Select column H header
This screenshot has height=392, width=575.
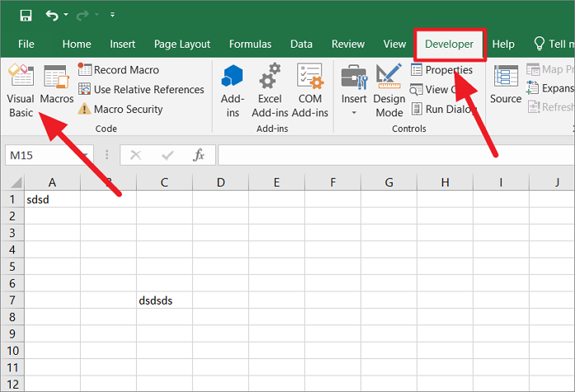click(x=445, y=182)
